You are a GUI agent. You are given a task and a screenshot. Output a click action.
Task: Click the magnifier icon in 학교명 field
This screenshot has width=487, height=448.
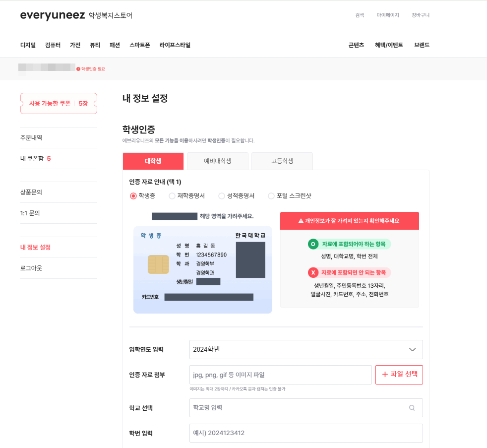(412, 408)
